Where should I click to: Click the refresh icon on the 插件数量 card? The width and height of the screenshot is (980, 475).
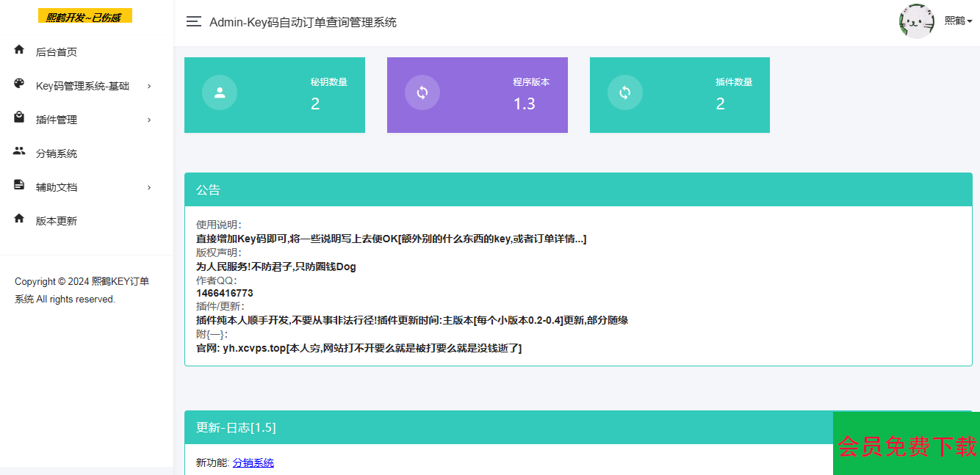pyautogui.click(x=624, y=93)
